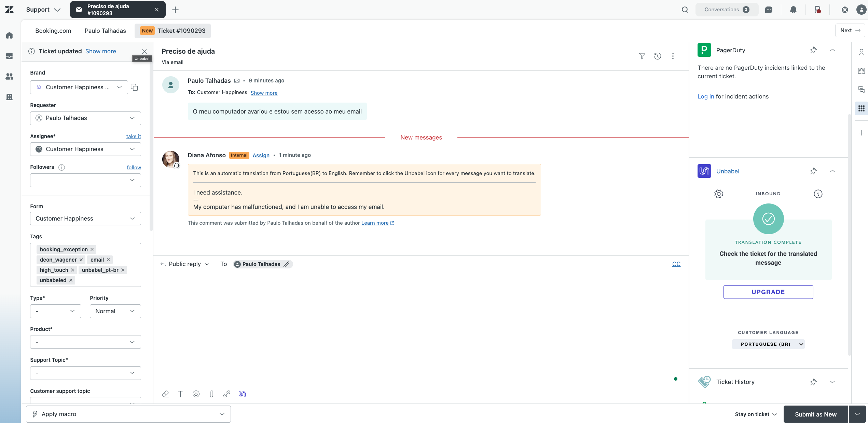Open Unbabel settings gear
The image size is (868, 423).
pos(719,194)
